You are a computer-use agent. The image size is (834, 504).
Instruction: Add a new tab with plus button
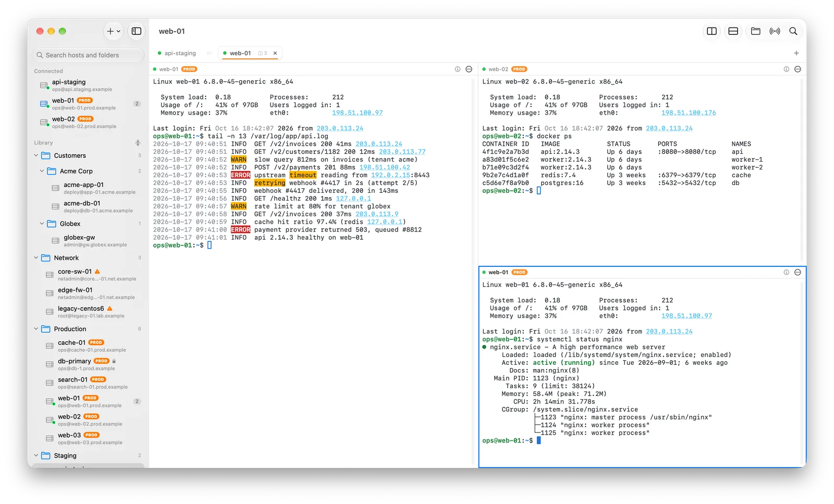(796, 53)
